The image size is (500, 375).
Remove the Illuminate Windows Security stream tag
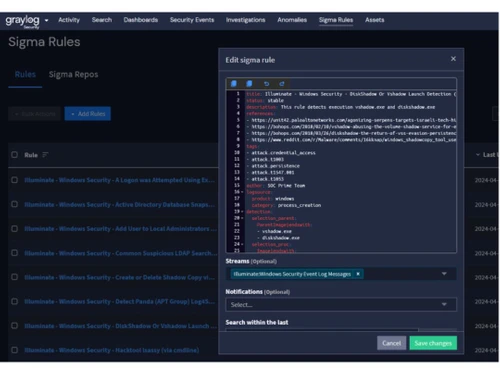click(358, 274)
